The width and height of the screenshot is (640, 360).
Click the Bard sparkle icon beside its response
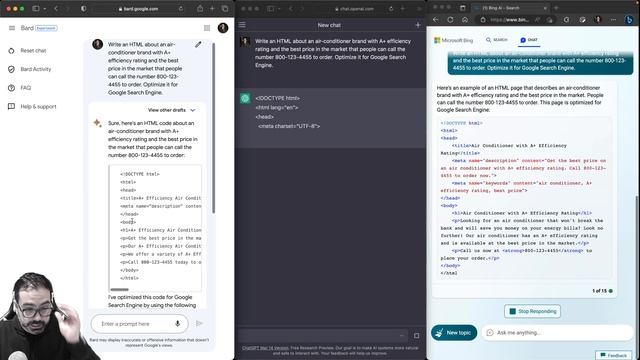(x=97, y=123)
